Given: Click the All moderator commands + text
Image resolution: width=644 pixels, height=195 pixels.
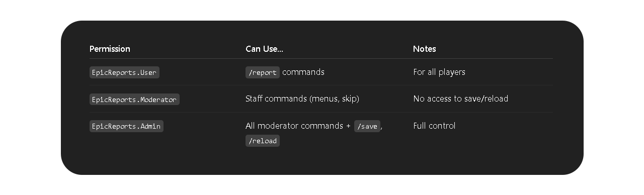Looking at the screenshot, I should (298, 126).
